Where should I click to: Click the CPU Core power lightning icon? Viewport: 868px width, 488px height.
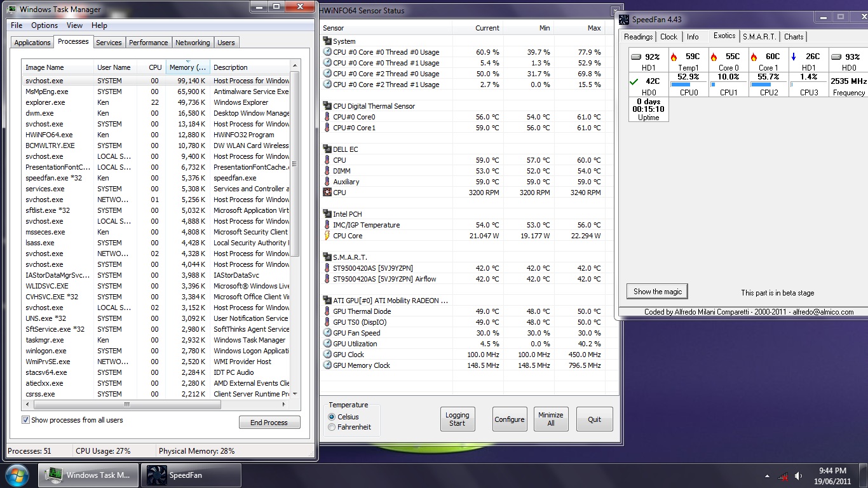pyautogui.click(x=327, y=236)
